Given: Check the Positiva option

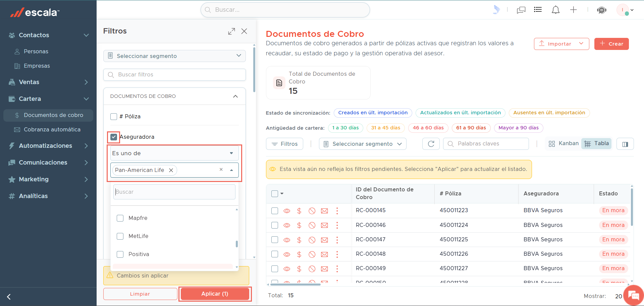Looking at the screenshot, I should click(120, 254).
